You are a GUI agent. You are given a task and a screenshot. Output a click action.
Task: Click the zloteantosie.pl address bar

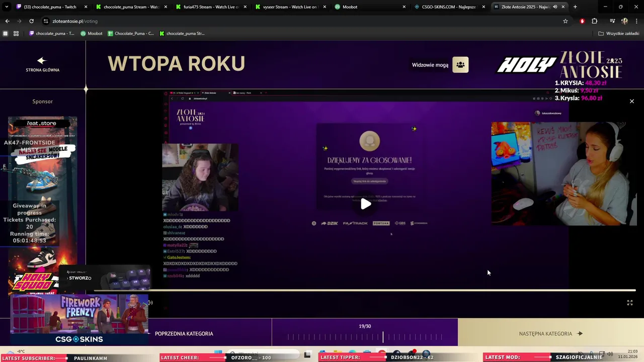[302, 21]
